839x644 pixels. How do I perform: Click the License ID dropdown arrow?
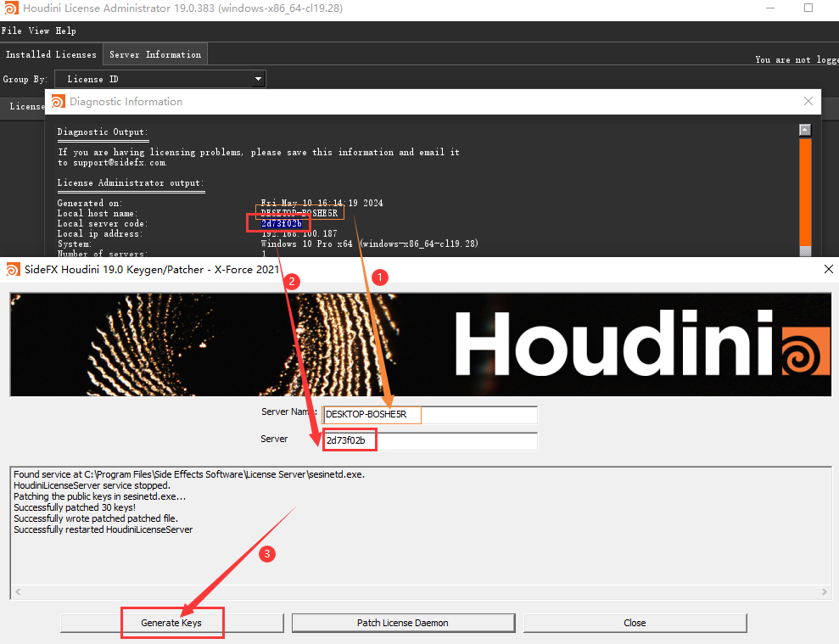pos(259,79)
